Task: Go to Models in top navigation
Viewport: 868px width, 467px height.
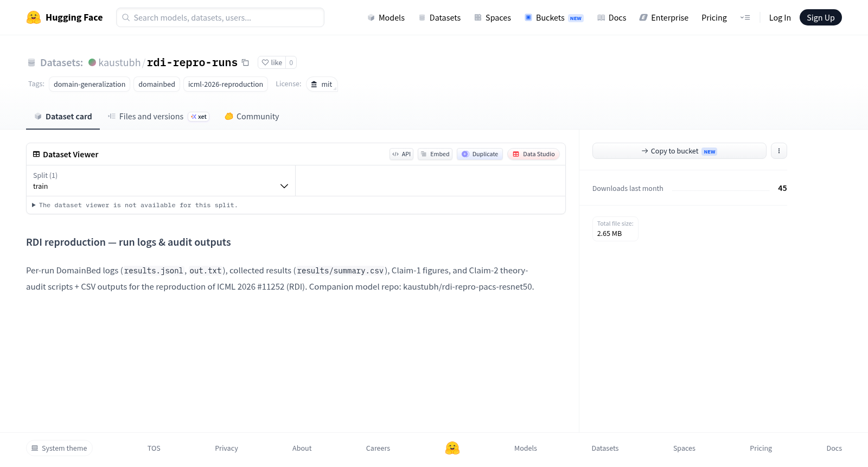Action: click(x=386, y=17)
